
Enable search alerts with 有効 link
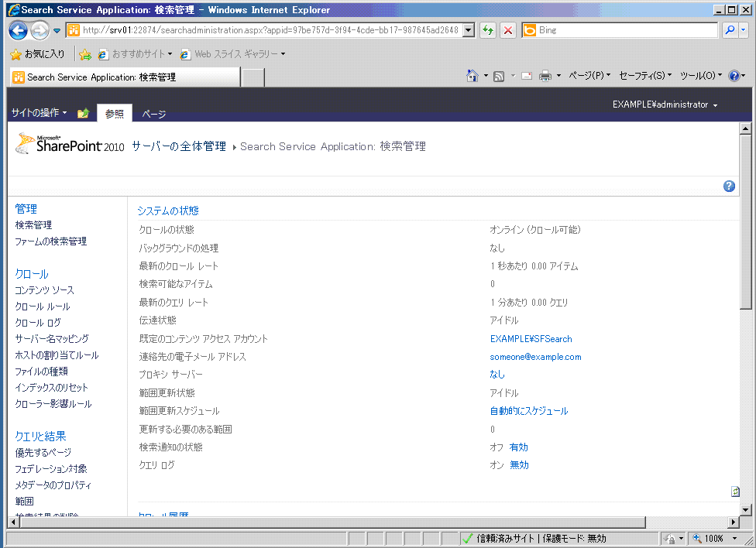tap(518, 447)
